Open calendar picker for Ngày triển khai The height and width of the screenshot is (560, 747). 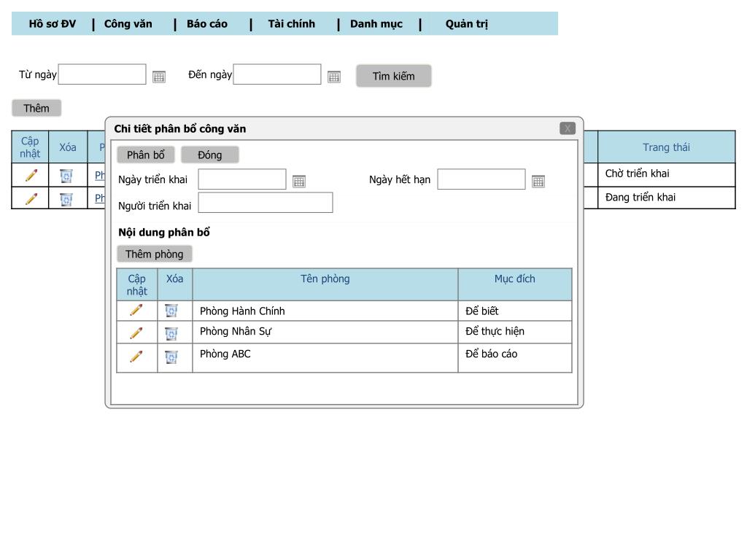[x=298, y=182]
